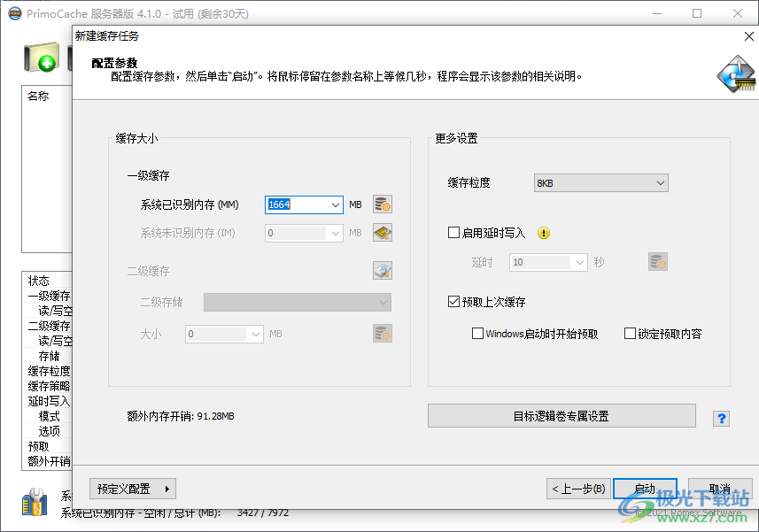The width and height of the screenshot is (759, 532).
Task: Tick Windows启动时开始预取 checkbox
Action: (477, 333)
